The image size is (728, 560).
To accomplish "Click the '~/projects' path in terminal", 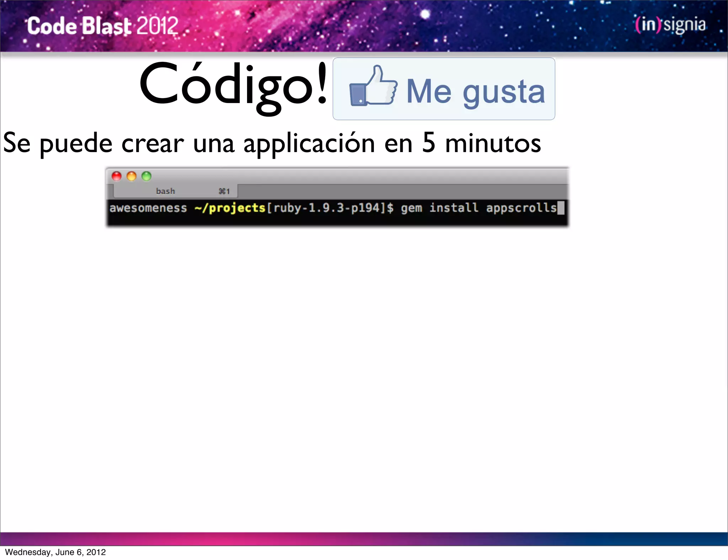I will click(x=230, y=208).
